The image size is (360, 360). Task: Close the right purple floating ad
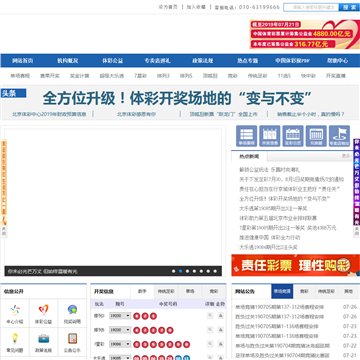coord(356,231)
